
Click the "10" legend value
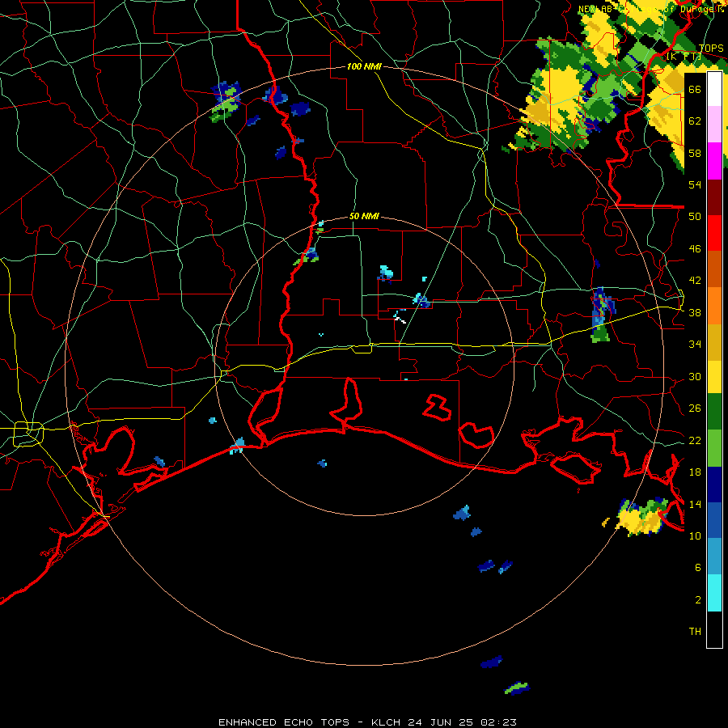(695, 535)
